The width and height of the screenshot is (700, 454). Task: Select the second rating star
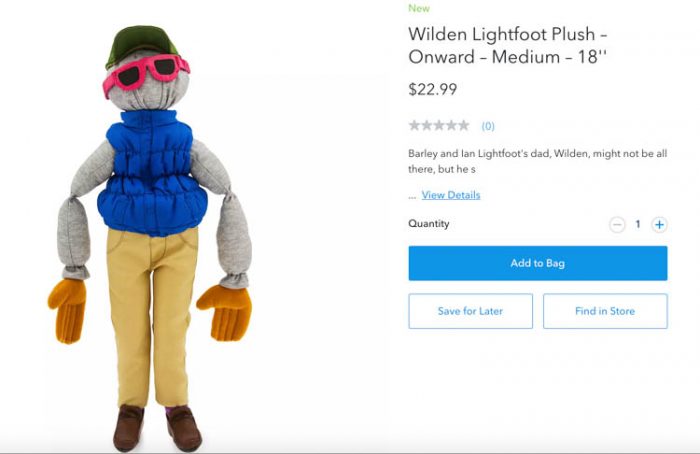coord(427,125)
